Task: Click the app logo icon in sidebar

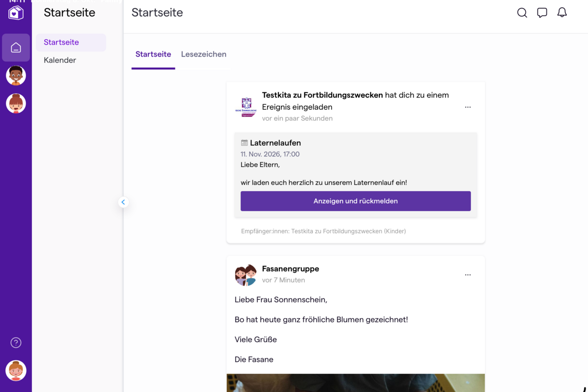Action: [x=16, y=12]
